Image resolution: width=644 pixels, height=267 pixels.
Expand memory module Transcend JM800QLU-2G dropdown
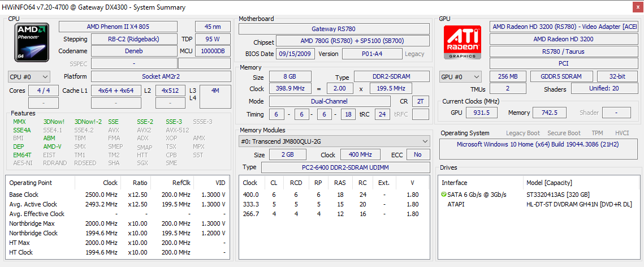[x=334, y=141]
